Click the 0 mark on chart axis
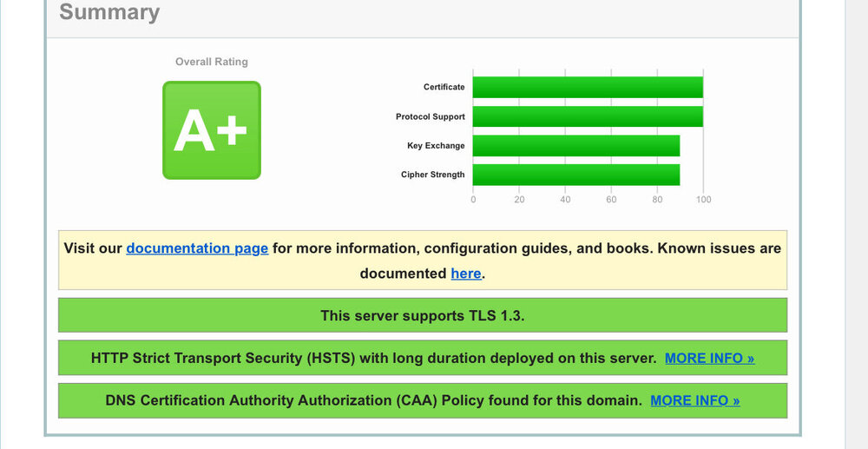The image size is (868, 449). pos(473,200)
